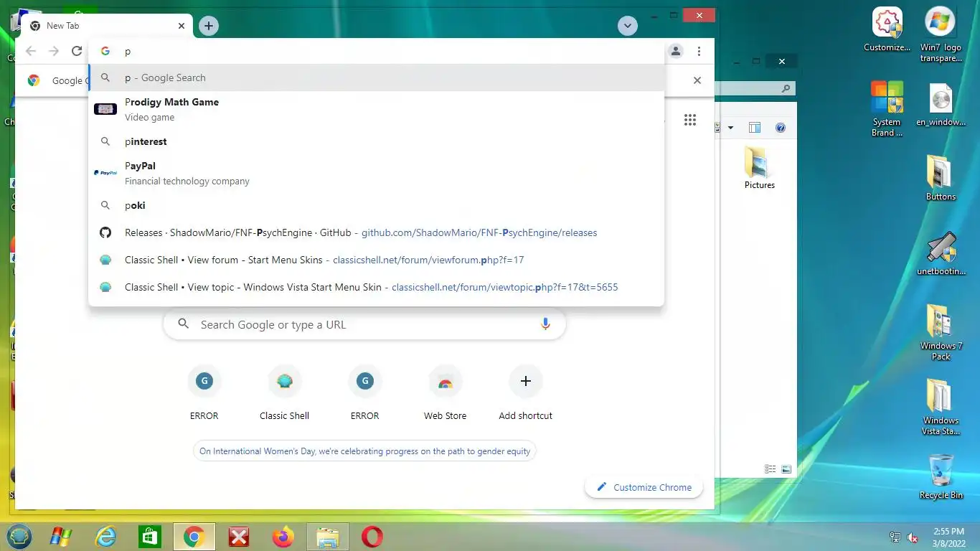Screen dimensions: 980x551
Task: Select the New Tab browser tab
Action: pyautogui.click(x=108, y=26)
